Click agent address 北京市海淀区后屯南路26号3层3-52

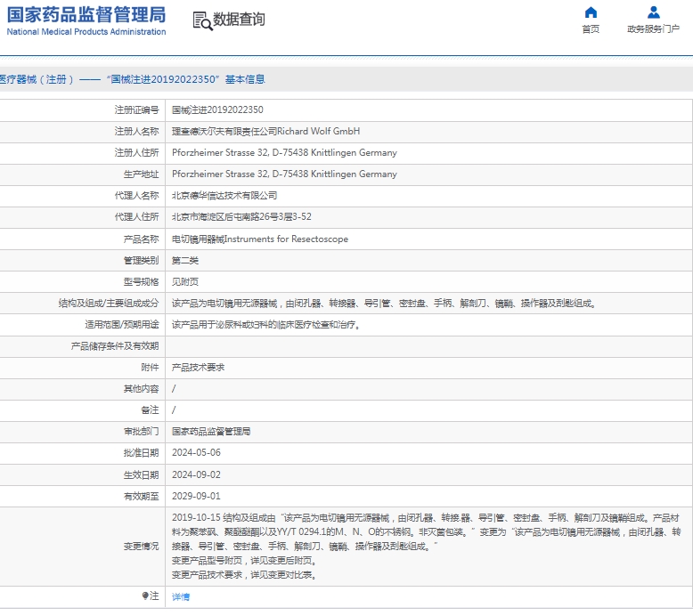point(241,217)
